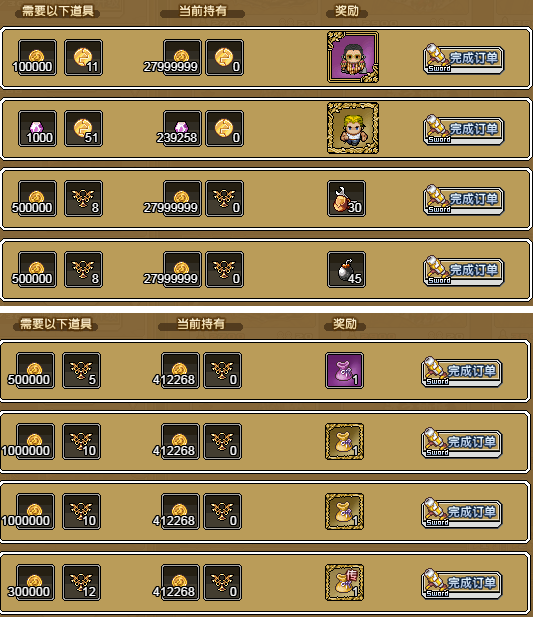Select the bomb reward icon showing 45
The height and width of the screenshot is (617, 533).
[x=346, y=270]
